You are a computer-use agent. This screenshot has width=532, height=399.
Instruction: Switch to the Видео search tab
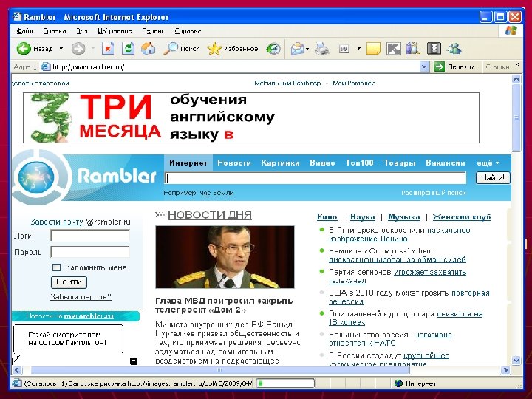pos(322,163)
